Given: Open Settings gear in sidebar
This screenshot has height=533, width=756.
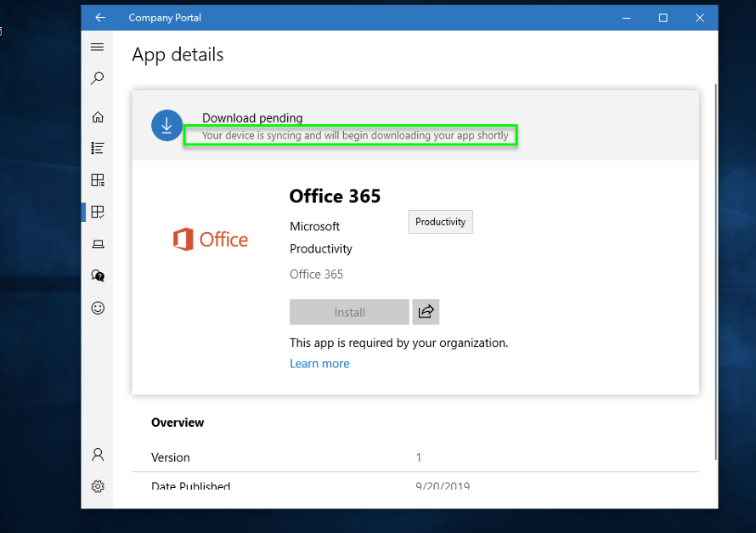Looking at the screenshot, I should [98, 486].
